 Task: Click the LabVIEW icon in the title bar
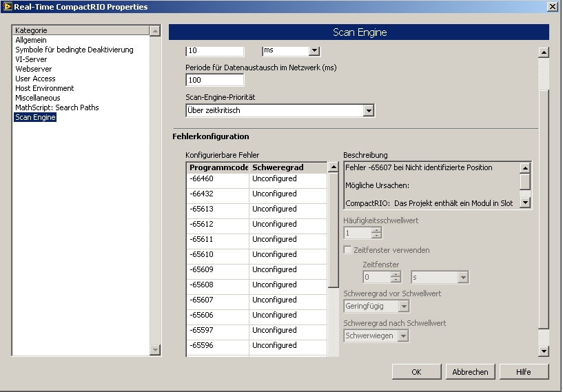pos(7,6)
